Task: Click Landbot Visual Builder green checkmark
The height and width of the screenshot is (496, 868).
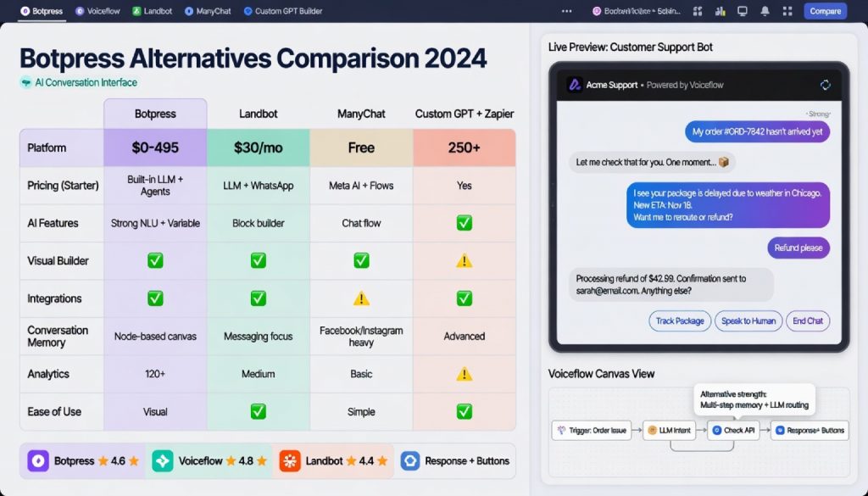Action: (x=258, y=260)
